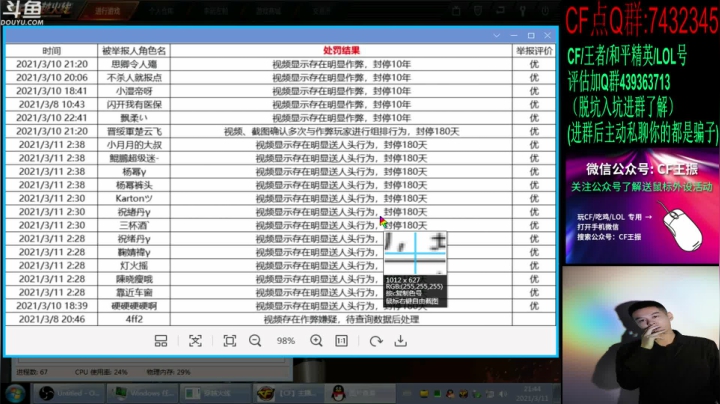720x404 pixels.
Task: Open the Windows task manager taskbar item
Action: coord(142,393)
